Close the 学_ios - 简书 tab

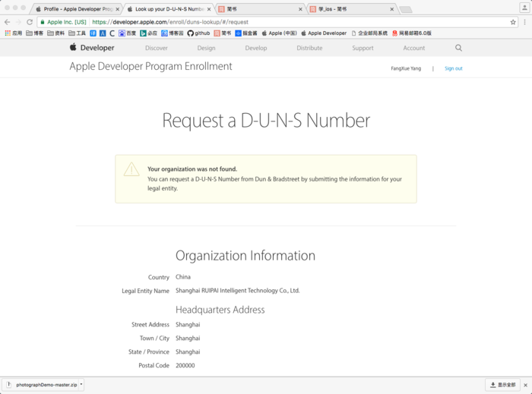coord(392,9)
